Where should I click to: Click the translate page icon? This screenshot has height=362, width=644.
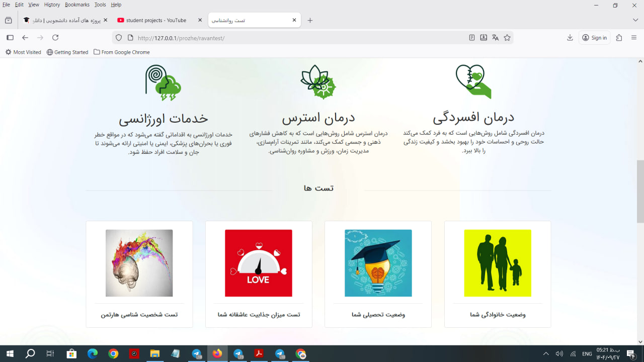pyautogui.click(x=495, y=38)
